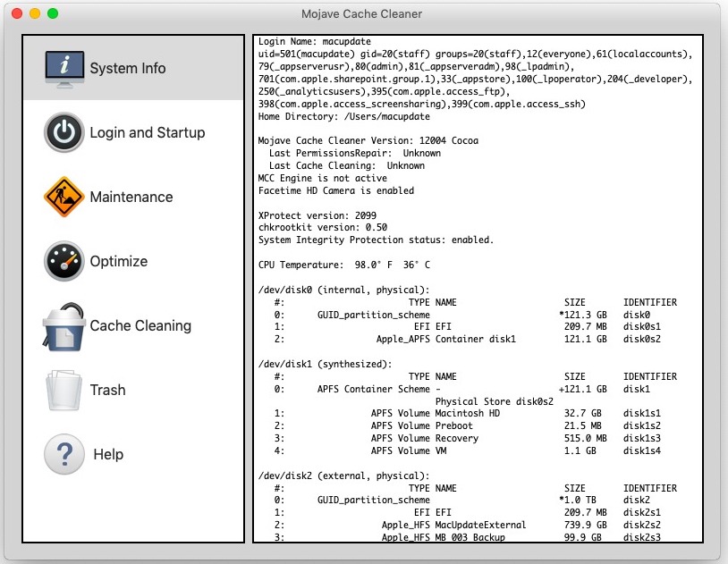Click the 'APFS Volume VM' row

pyautogui.click(x=467, y=450)
